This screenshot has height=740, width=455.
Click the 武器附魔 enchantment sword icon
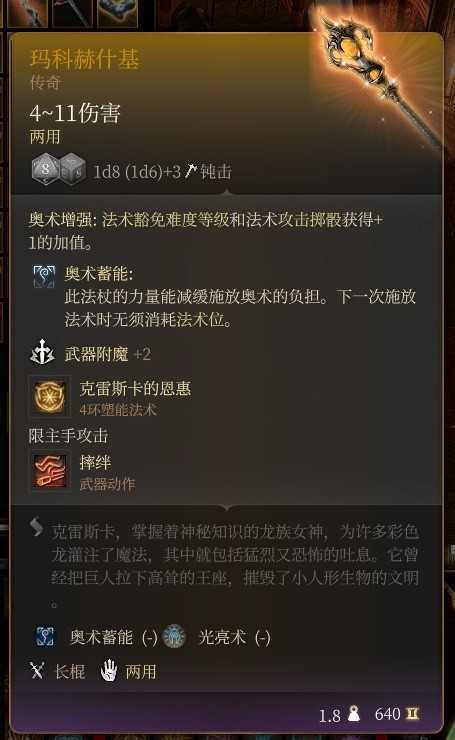(x=42, y=353)
